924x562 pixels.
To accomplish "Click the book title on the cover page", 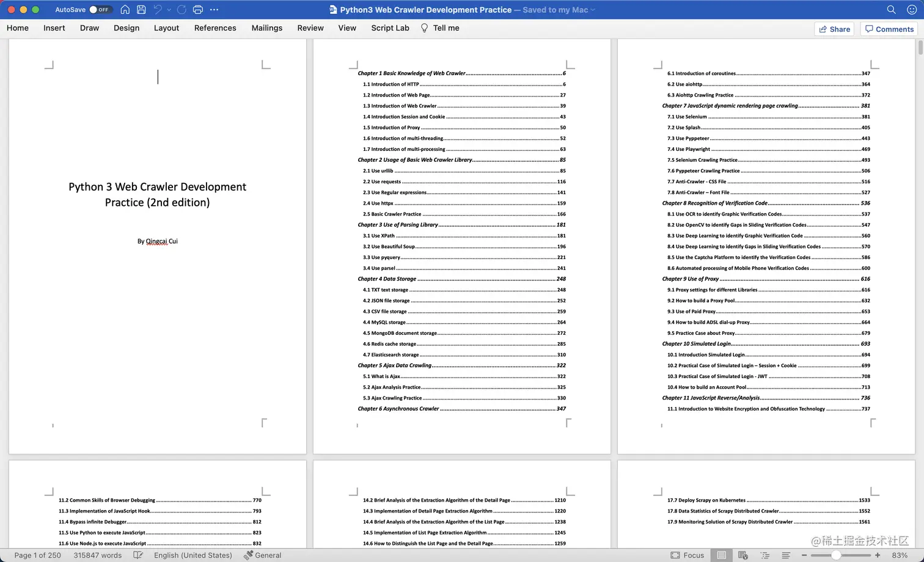I will [x=157, y=194].
